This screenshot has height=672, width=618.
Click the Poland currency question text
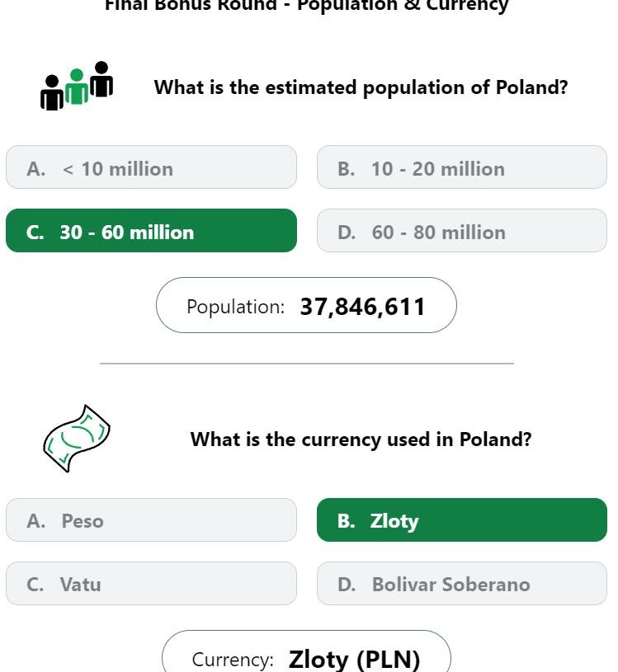tap(361, 439)
